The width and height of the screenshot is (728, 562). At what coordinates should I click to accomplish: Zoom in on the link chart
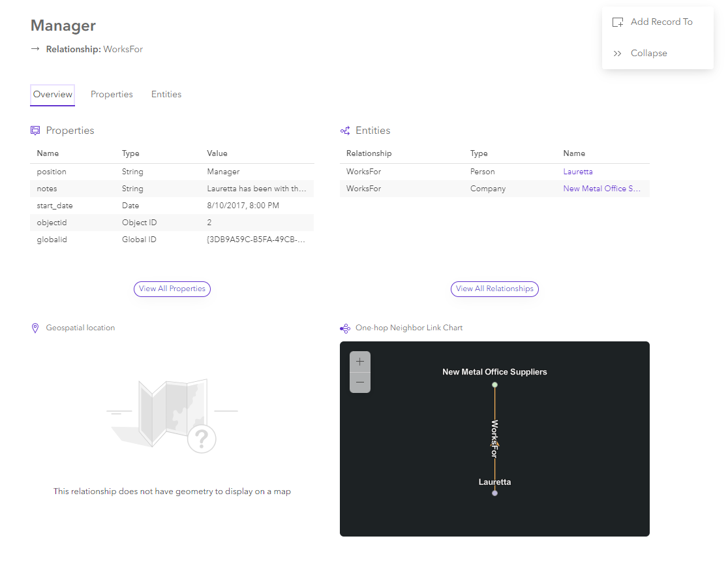[x=359, y=361]
